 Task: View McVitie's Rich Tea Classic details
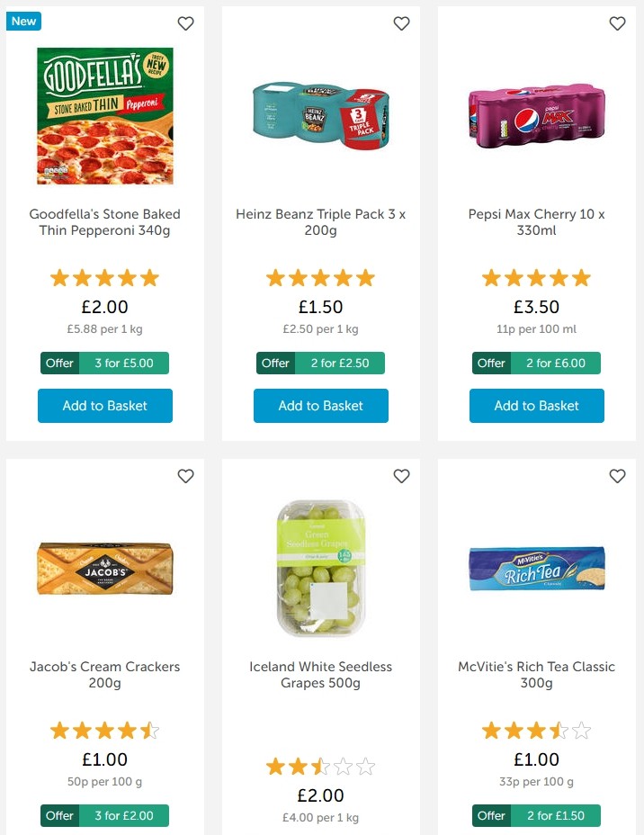click(x=536, y=675)
